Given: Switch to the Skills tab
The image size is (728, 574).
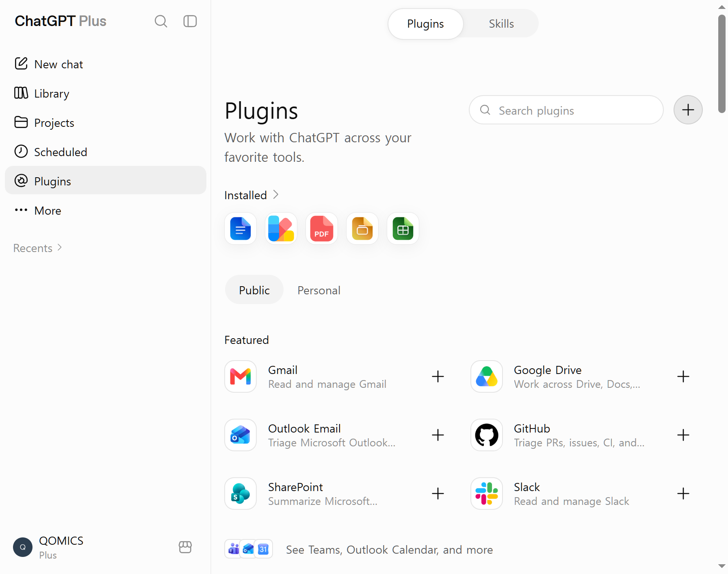Looking at the screenshot, I should point(501,24).
